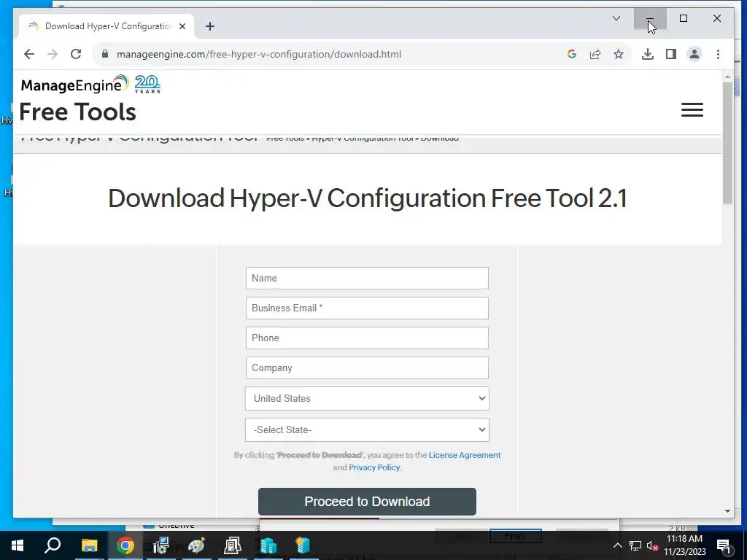The height and width of the screenshot is (560, 747).
Task: Click into the Name field
Action: [367, 278]
